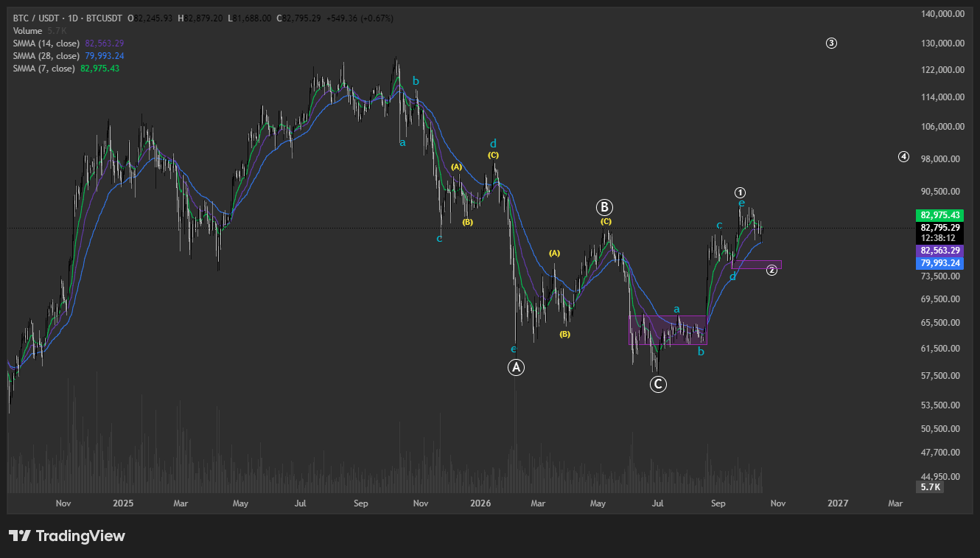Click the 73,500.00 price axis label

(x=941, y=276)
